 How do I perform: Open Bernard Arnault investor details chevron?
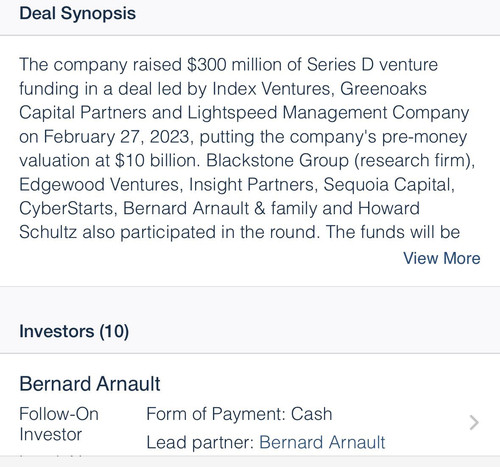click(x=474, y=423)
